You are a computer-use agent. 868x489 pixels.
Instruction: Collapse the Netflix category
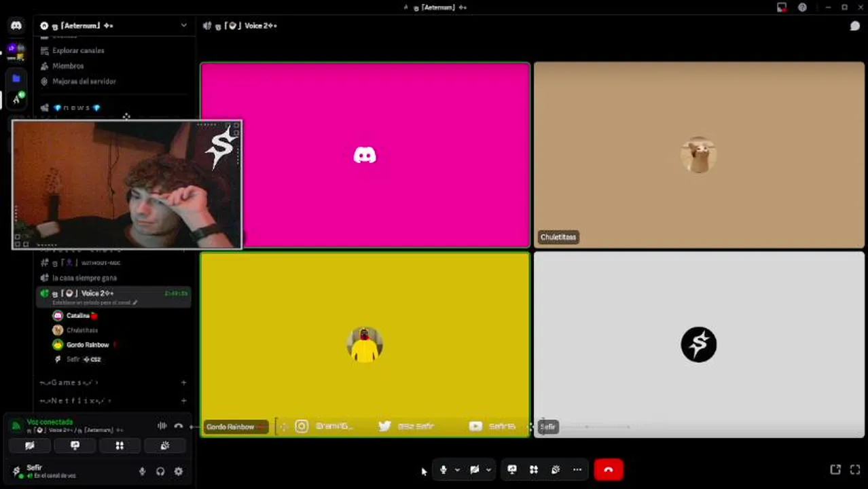[x=75, y=401]
